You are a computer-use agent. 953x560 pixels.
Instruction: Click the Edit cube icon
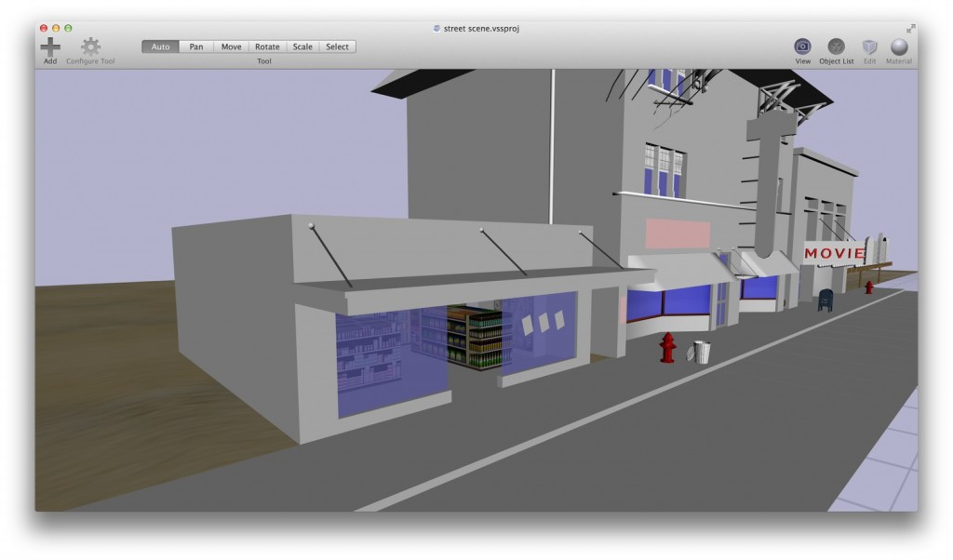coord(870,47)
